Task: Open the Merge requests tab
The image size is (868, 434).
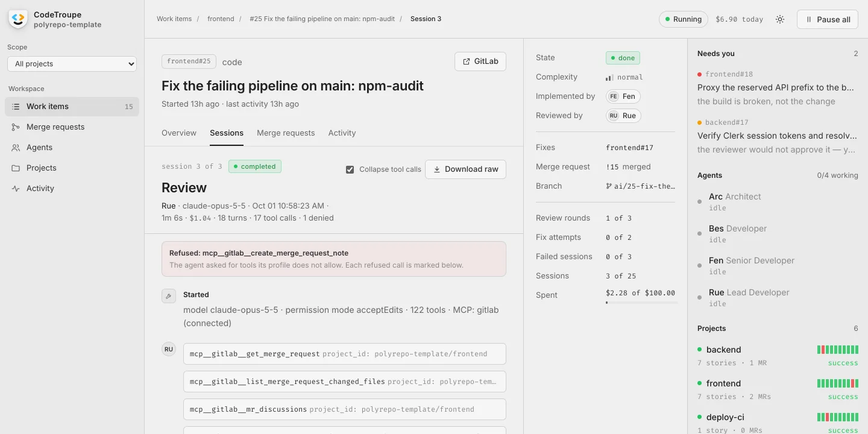Action: click(286, 133)
